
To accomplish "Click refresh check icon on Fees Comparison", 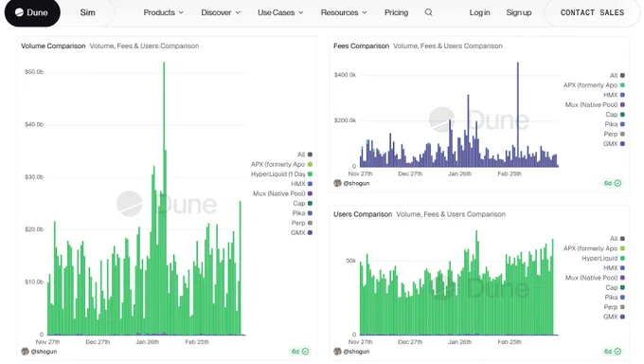I will click(617, 183).
